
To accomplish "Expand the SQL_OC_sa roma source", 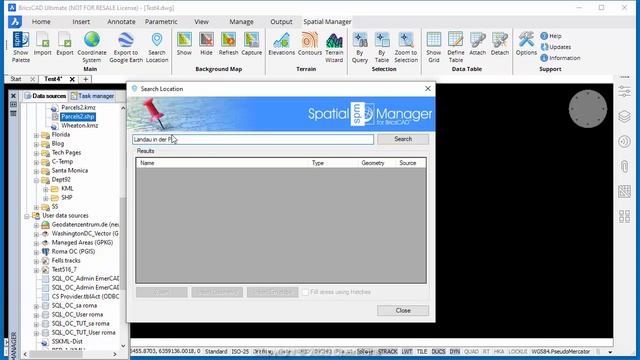I will point(36,305).
